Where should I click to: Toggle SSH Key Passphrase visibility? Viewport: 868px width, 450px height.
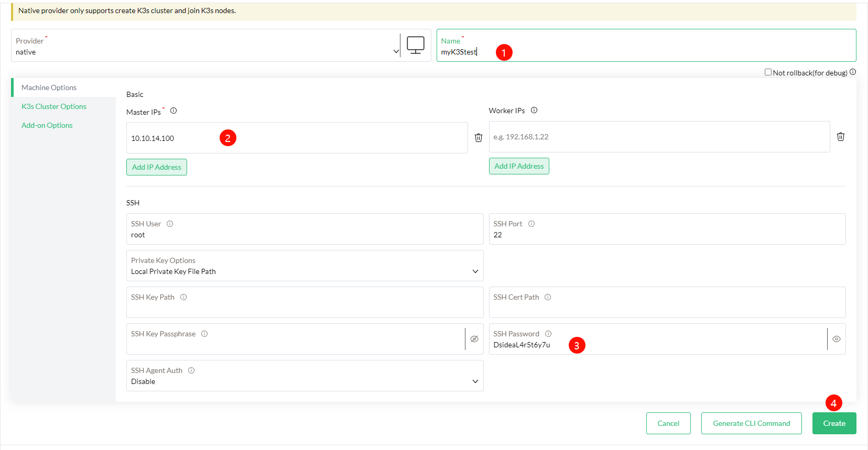[474, 339]
